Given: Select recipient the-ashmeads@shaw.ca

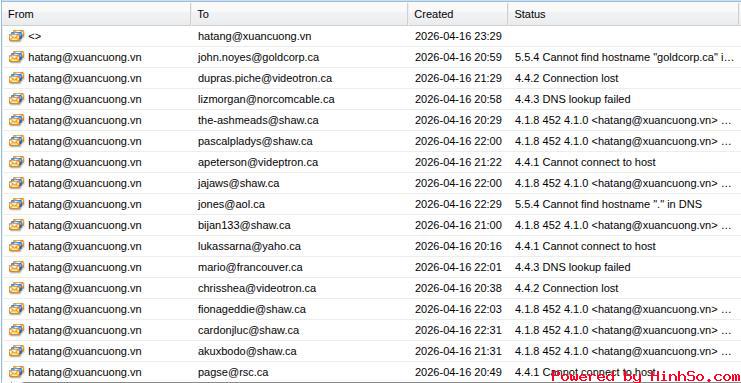Looking at the screenshot, I should (x=258, y=120).
